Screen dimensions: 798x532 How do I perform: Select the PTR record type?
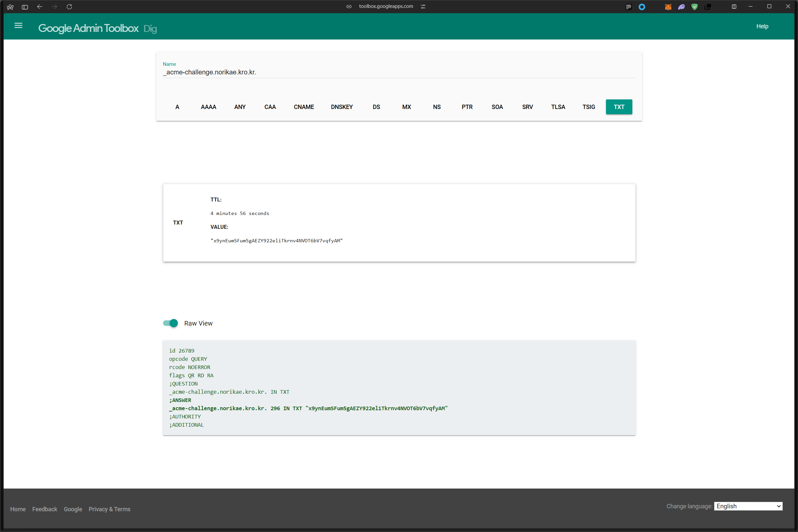(467, 107)
